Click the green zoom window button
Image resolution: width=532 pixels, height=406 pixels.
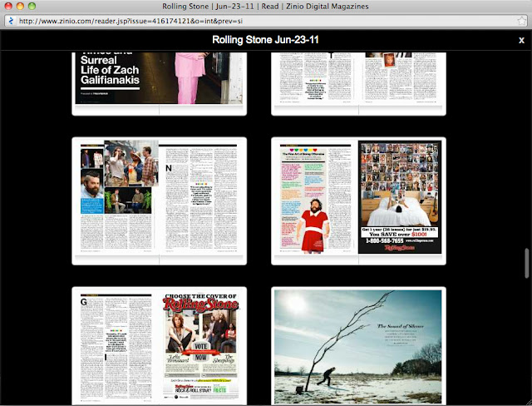pyautogui.click(x=32, y=6)
